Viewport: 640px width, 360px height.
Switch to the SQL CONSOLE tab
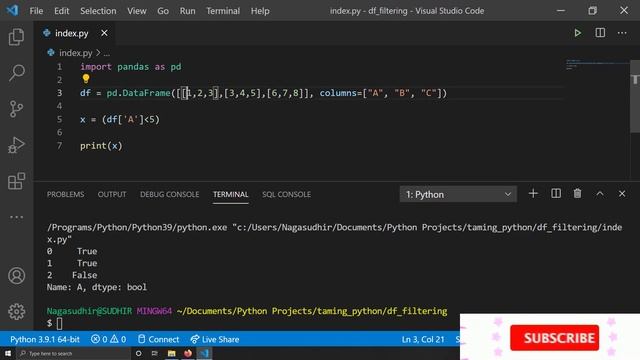tap(287, 194)
